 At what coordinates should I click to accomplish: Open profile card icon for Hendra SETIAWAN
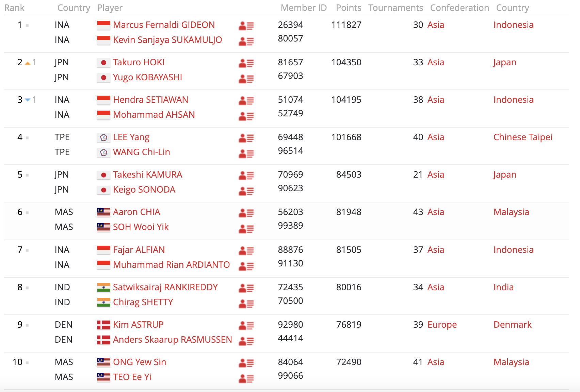pyautogui.click(x=246, y=100)
